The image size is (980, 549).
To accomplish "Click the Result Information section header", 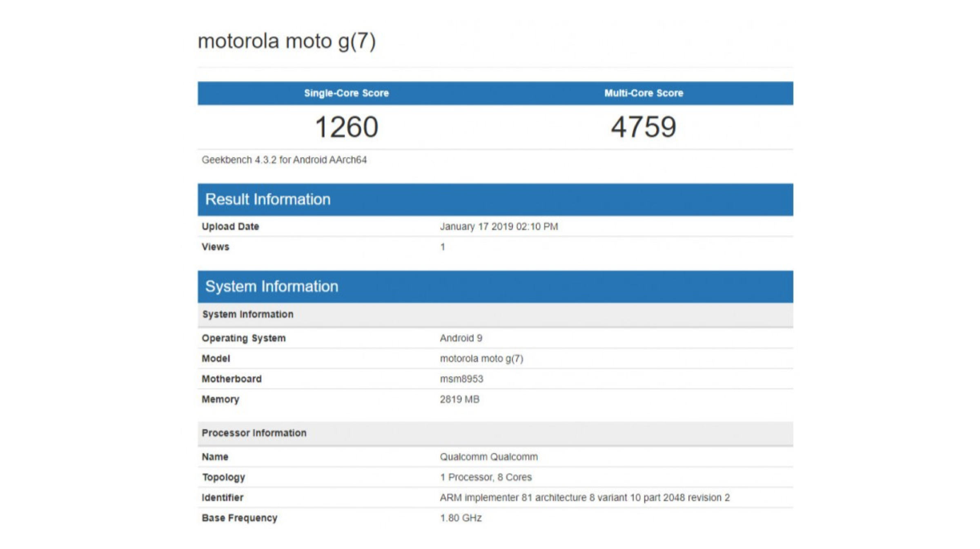I will point(268,199).
